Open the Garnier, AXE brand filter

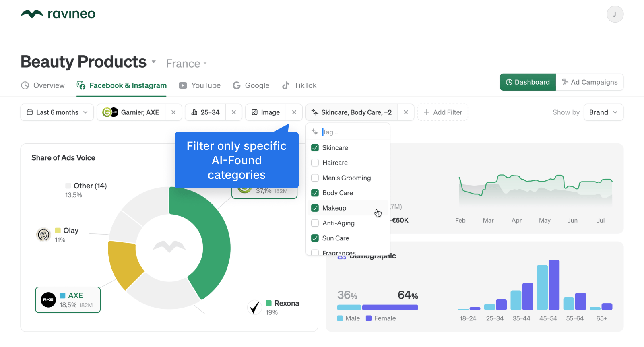[x=131, y=112]
